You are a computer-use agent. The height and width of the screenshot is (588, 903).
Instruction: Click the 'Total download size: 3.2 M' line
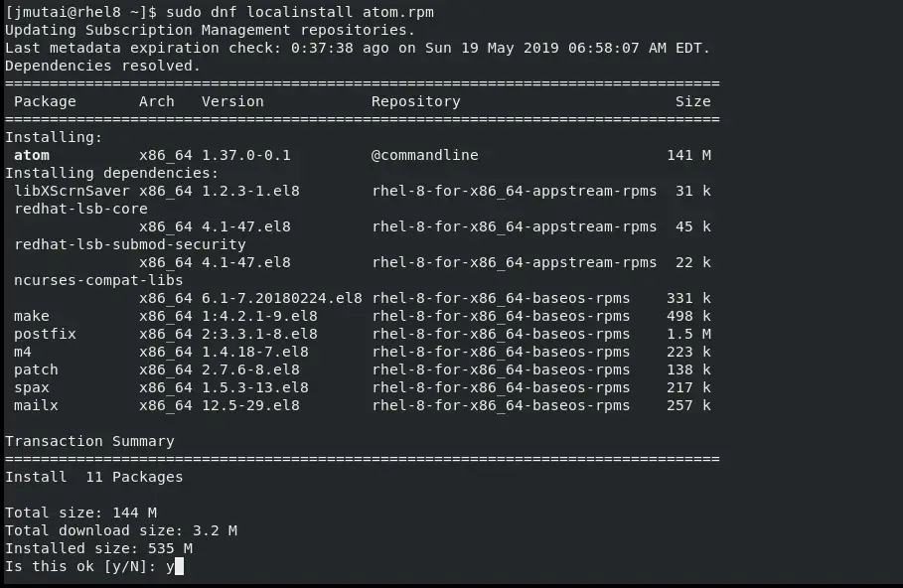pos(121,530)
